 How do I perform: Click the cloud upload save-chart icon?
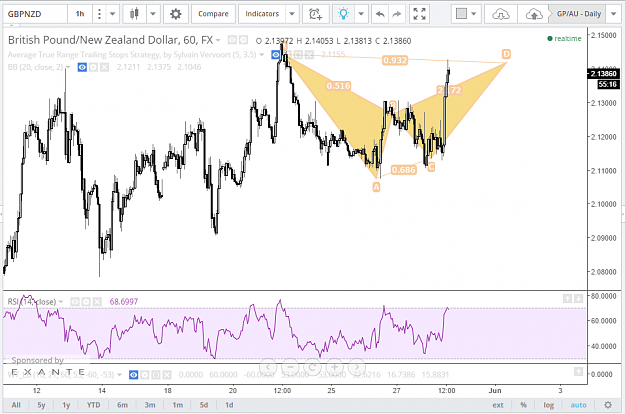pyautogui.click(x=534, y=14)
